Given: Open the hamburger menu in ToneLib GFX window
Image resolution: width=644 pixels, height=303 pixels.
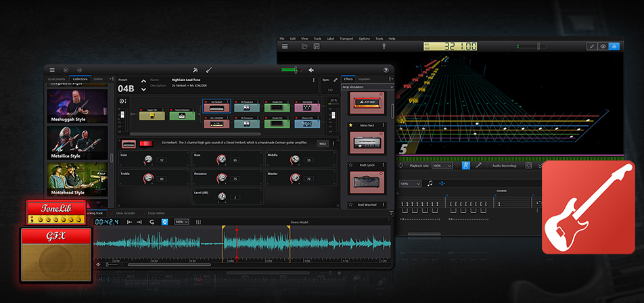Looking at the screenshot, I should tap(52, 70).
